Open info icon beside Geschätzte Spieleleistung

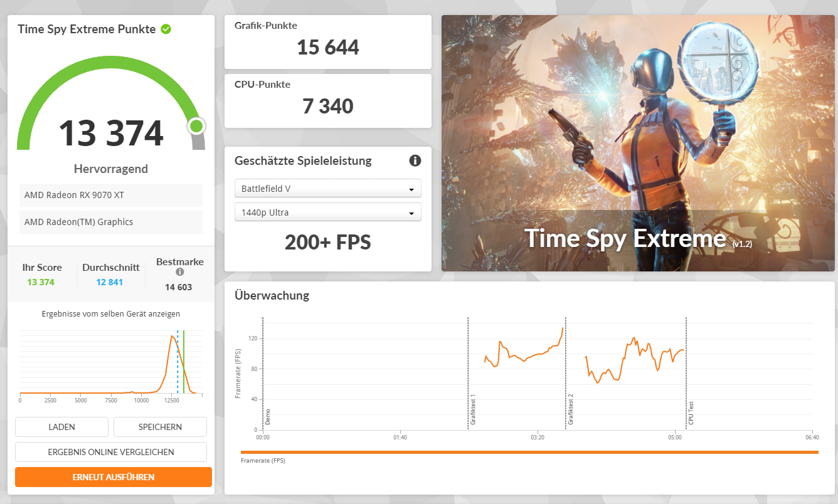coord(415,160)
